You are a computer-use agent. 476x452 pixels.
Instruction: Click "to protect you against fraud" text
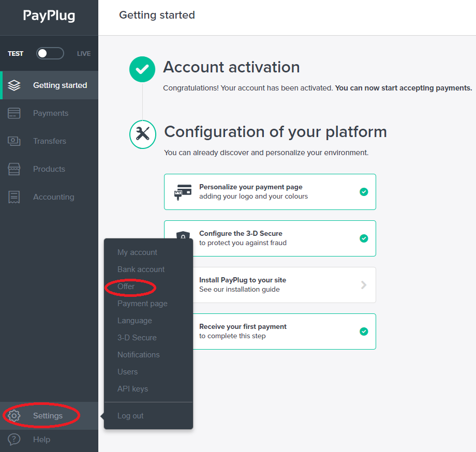243,243
